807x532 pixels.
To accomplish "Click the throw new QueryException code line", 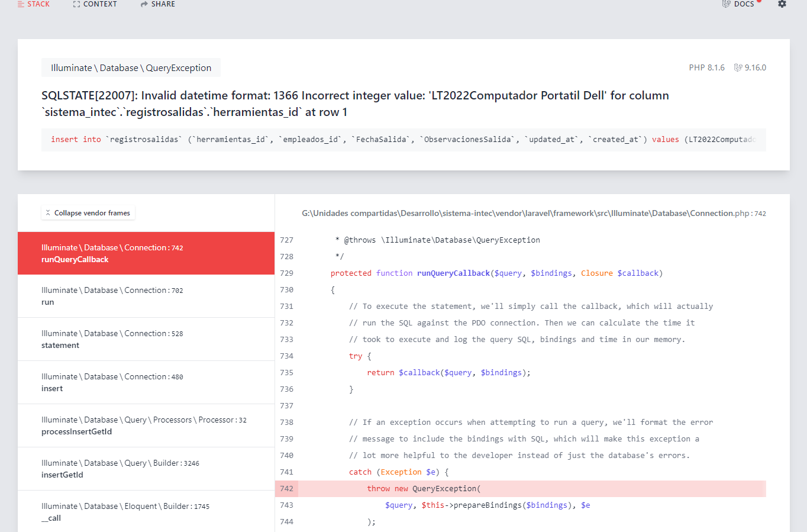I will tap(424, 489).
